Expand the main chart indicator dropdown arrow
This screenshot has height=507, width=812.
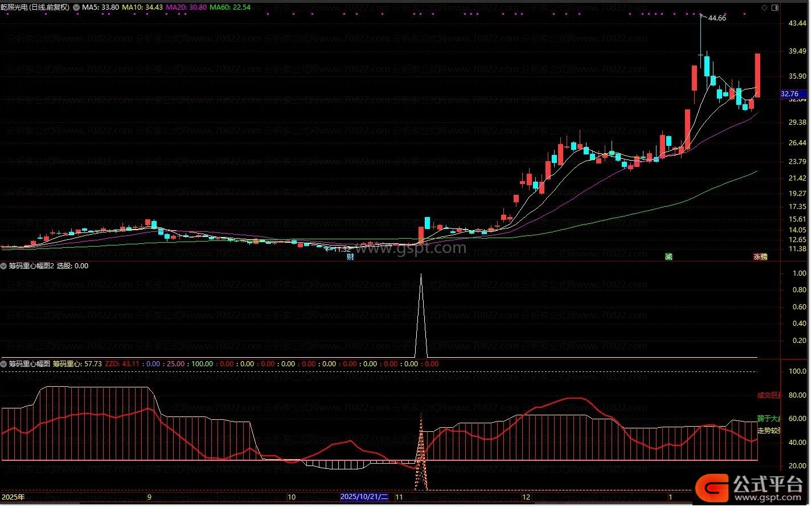pos(76,7)
